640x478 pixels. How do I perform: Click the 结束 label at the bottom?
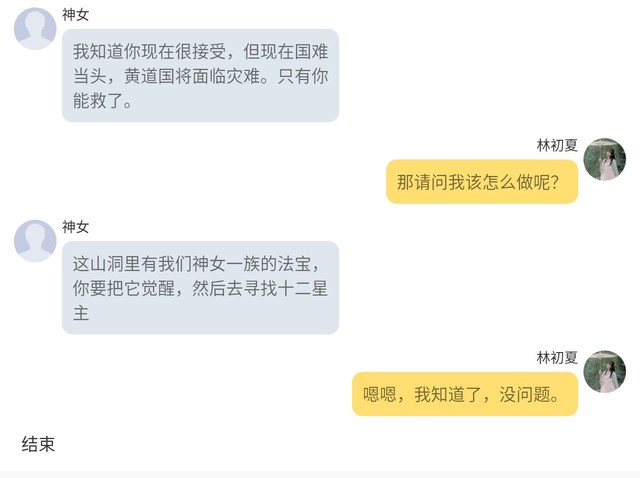pyautogui.click(x=38, y=444)
